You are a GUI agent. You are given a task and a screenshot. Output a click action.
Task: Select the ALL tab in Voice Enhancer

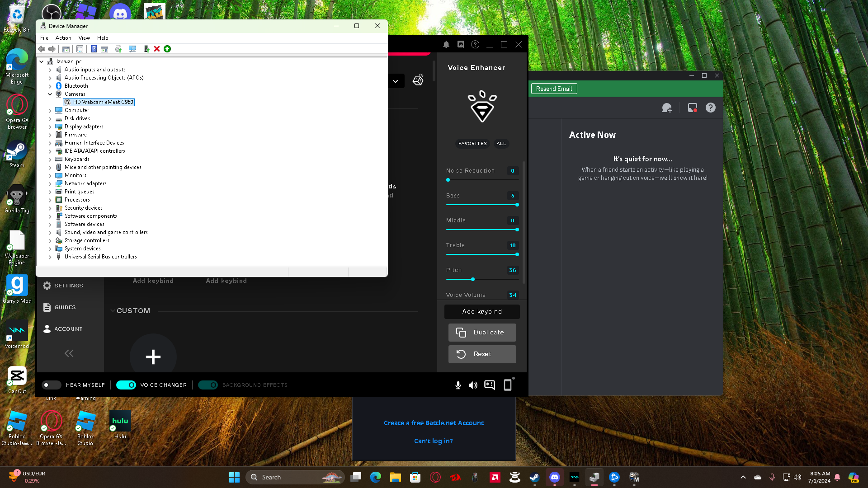point(501,144)
